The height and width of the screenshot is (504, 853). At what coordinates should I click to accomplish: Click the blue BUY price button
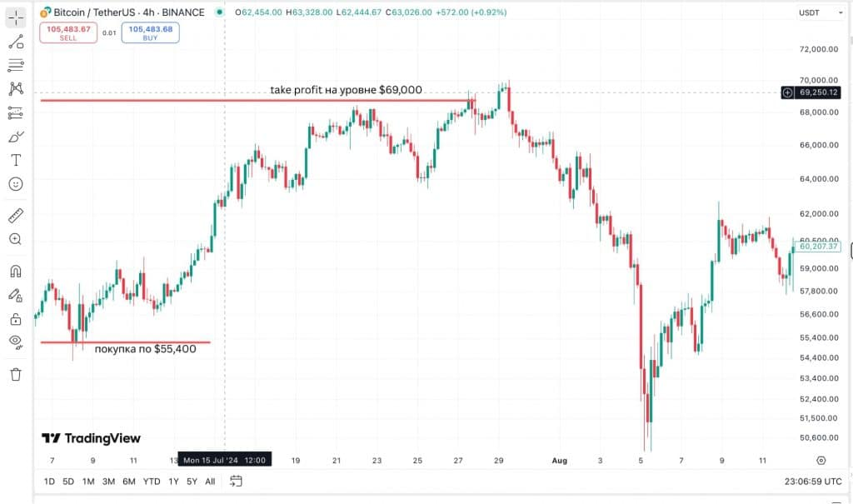[150, 33]
